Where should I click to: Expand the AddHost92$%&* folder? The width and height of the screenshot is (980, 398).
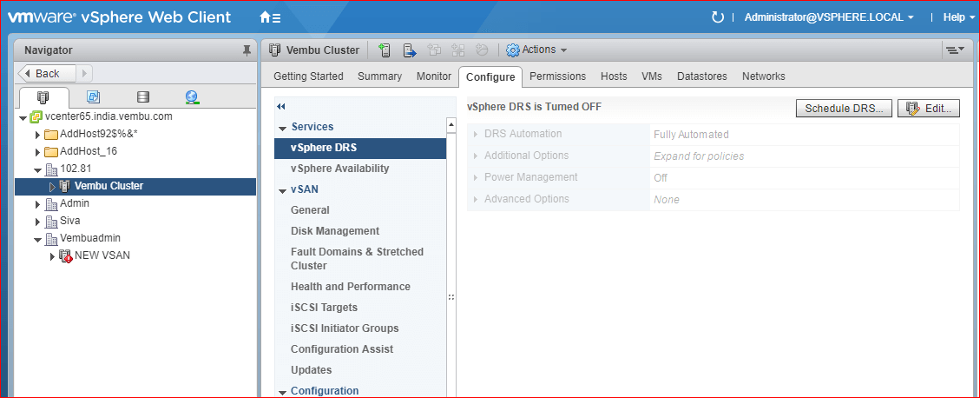tap(38, 135)
